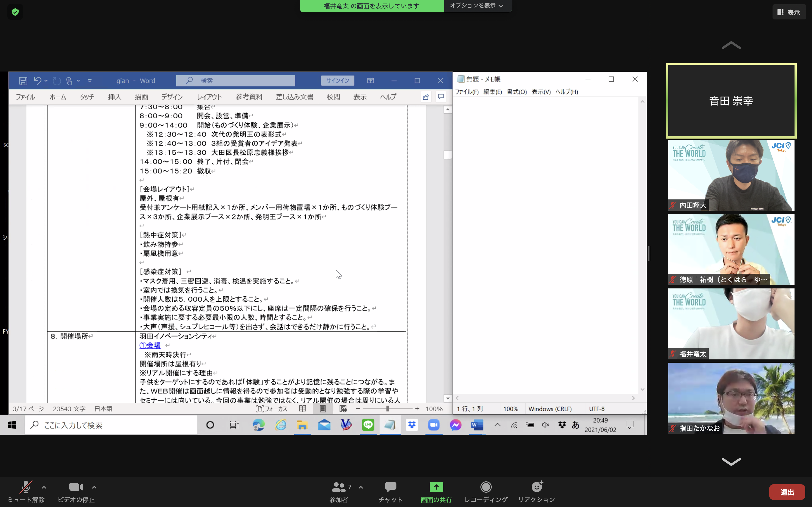Open the オプションを表示 dropdown
This screenshot has width=812, height=507.
tap(476, 6)
